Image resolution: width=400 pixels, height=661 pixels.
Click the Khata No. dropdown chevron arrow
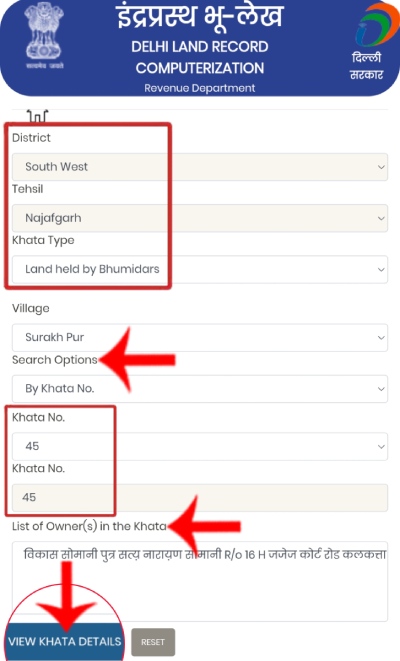coord(381,446)
